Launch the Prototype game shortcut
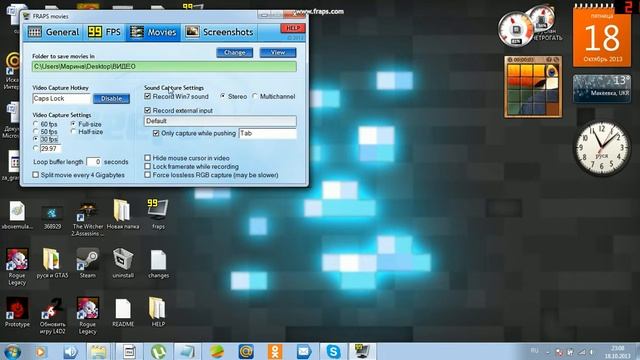The height and width of the screenshot is (360, 640). click(x=17, y=312)
